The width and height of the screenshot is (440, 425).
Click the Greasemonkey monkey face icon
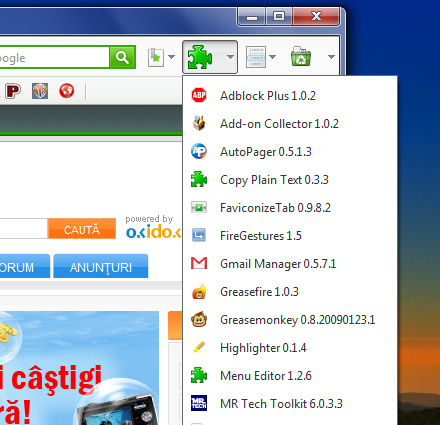(199, 319)
